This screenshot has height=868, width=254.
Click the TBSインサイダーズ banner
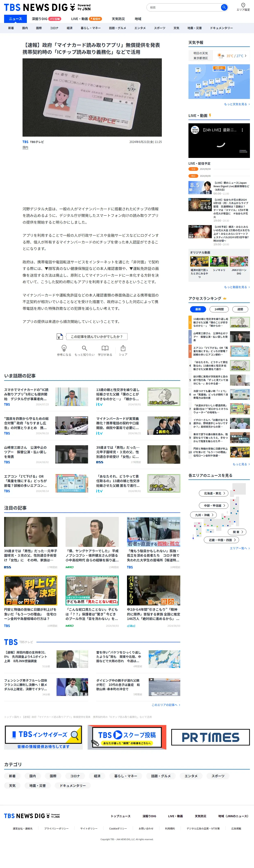43,738
